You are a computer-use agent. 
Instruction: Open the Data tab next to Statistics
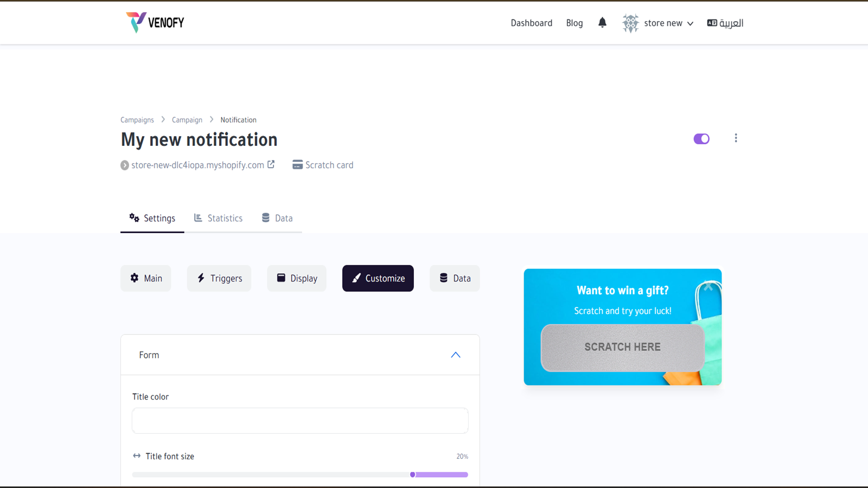[277, 218]
